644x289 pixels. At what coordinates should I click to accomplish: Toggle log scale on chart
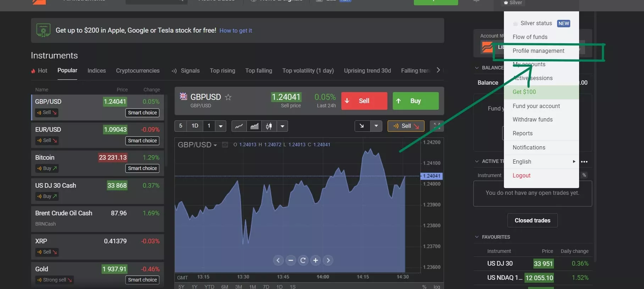(x=437, y=287)
